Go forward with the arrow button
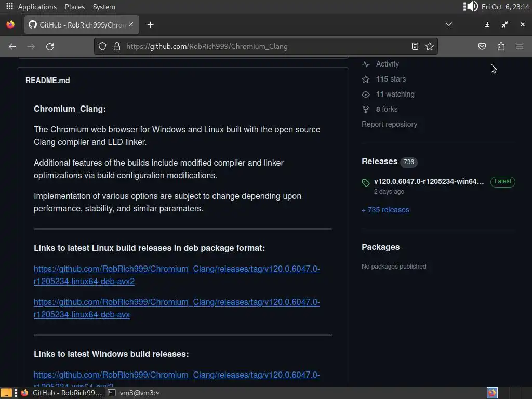The width and height of the screenshot is (532, 399). tap(31, 46)
